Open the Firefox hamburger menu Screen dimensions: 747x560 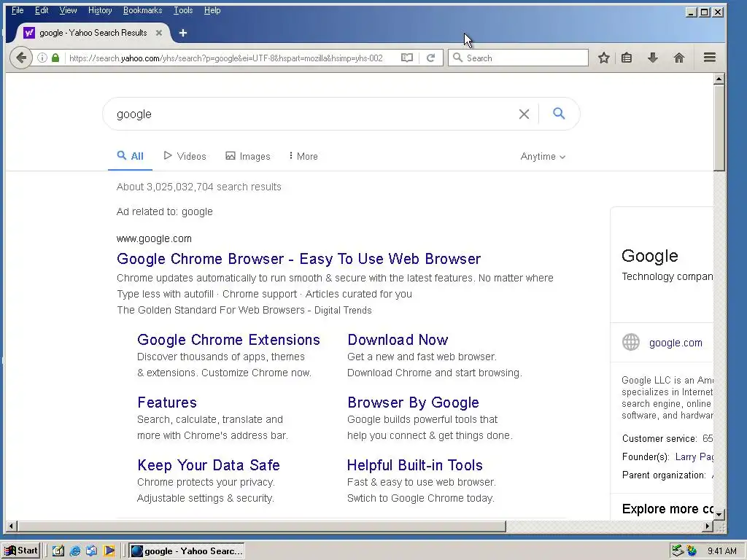(710, 58)
